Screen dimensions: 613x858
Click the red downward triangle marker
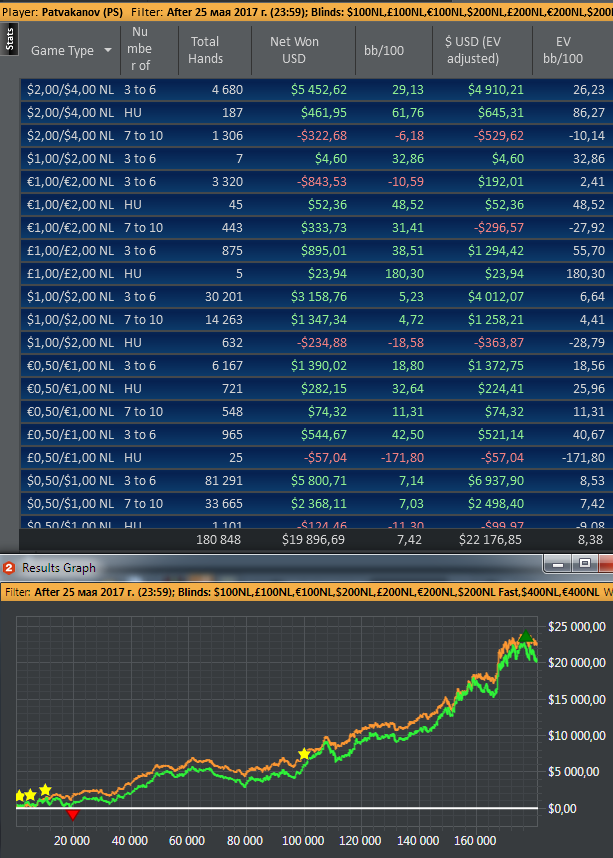click(x=73, y=815)
